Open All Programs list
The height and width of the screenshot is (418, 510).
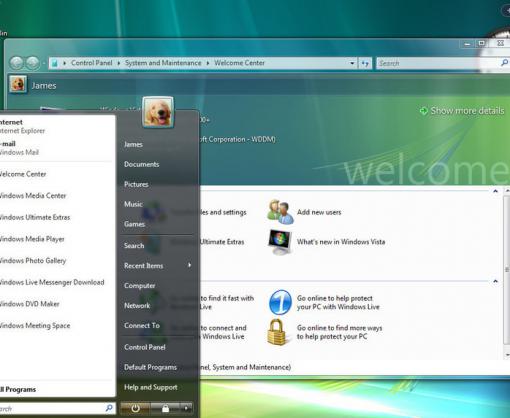18,389
